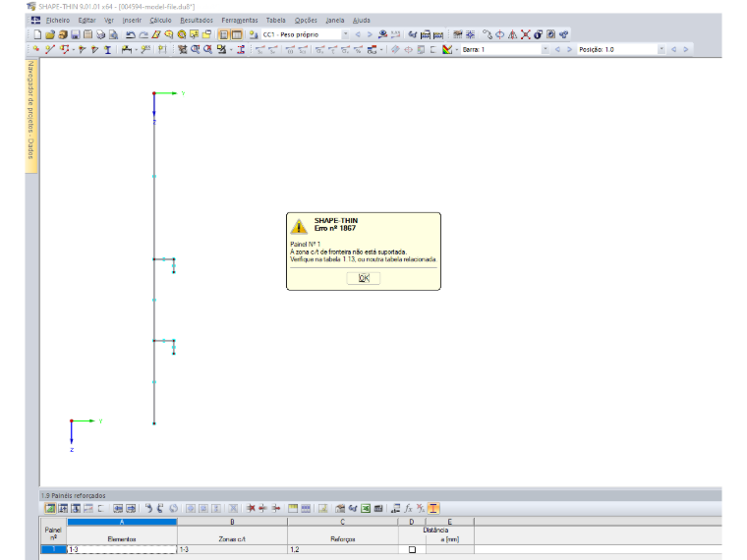The height and width of the screenshot is (560, 747).
Task: Go to previous table with left arrow icon
Action: 118,509
